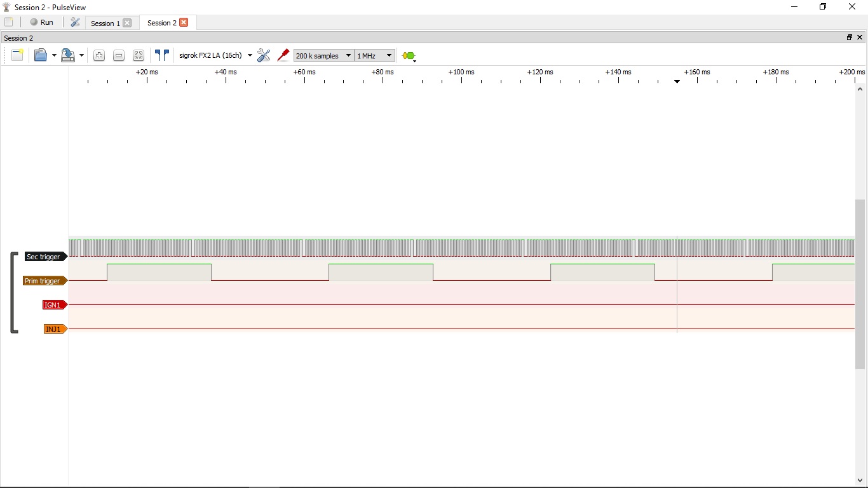Create a new session from the top bar
The image size is (868, 488).
pos(9,22)
